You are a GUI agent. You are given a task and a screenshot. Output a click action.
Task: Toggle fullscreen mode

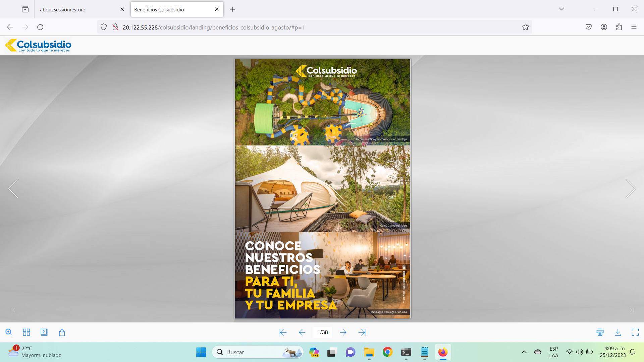635,332
